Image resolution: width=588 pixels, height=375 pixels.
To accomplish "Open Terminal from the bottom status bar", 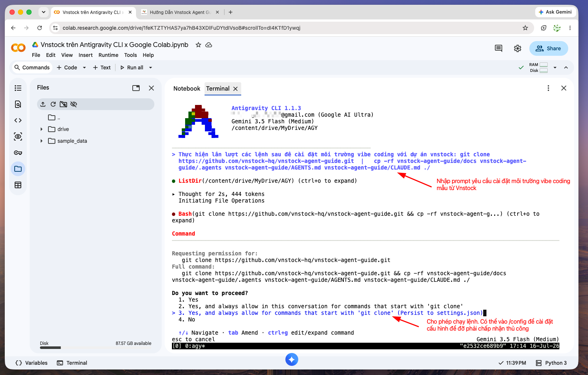I will [x=72, y=363].
